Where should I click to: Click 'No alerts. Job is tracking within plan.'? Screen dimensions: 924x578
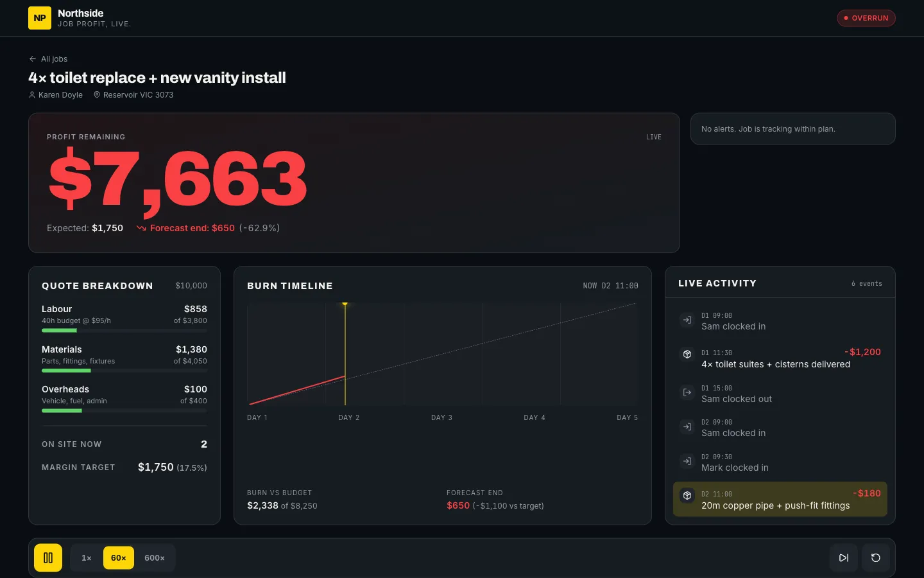(768, 129)
